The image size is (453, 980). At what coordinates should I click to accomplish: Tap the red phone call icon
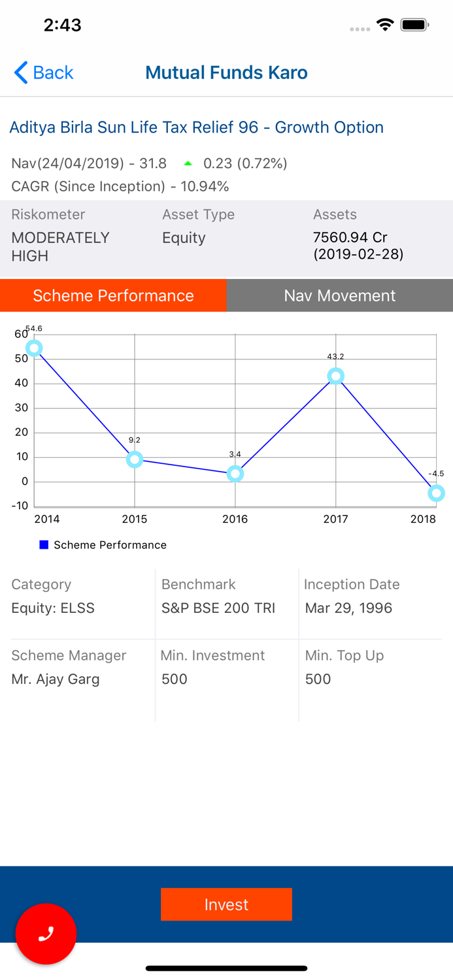point(46,934)
